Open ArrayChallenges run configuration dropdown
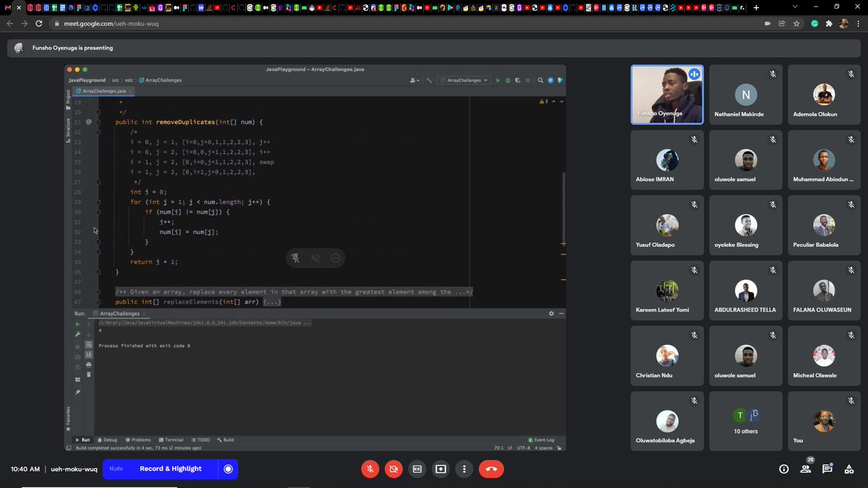This screenshot has height=488, width=868. [464, 80]
